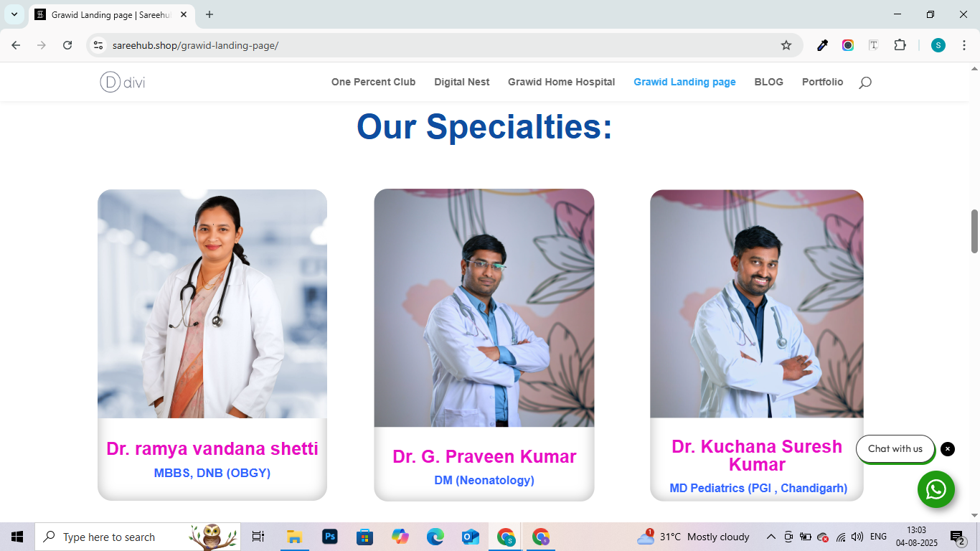Expand the tab search dropdown arrow

point(14,14)
